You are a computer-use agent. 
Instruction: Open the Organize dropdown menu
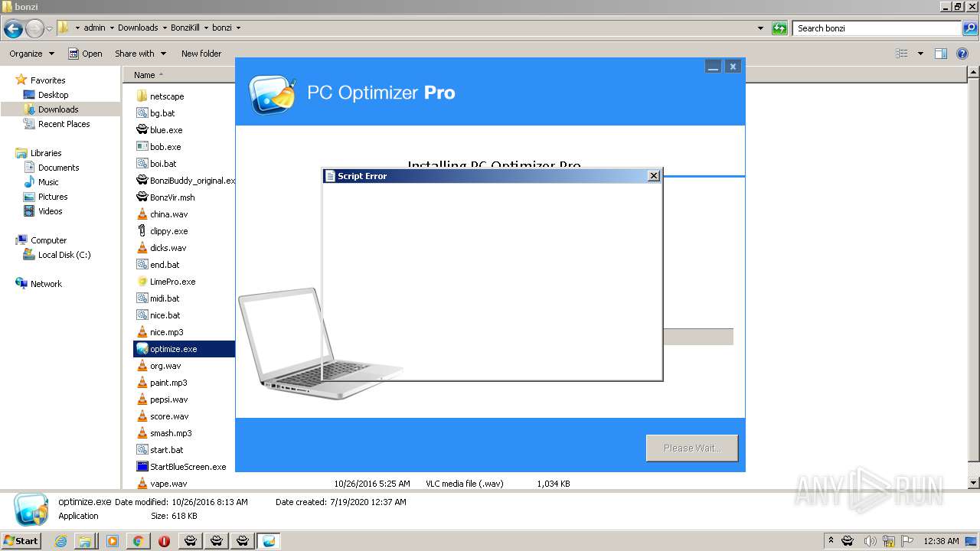pyautogui.click(x=31, y=54)
